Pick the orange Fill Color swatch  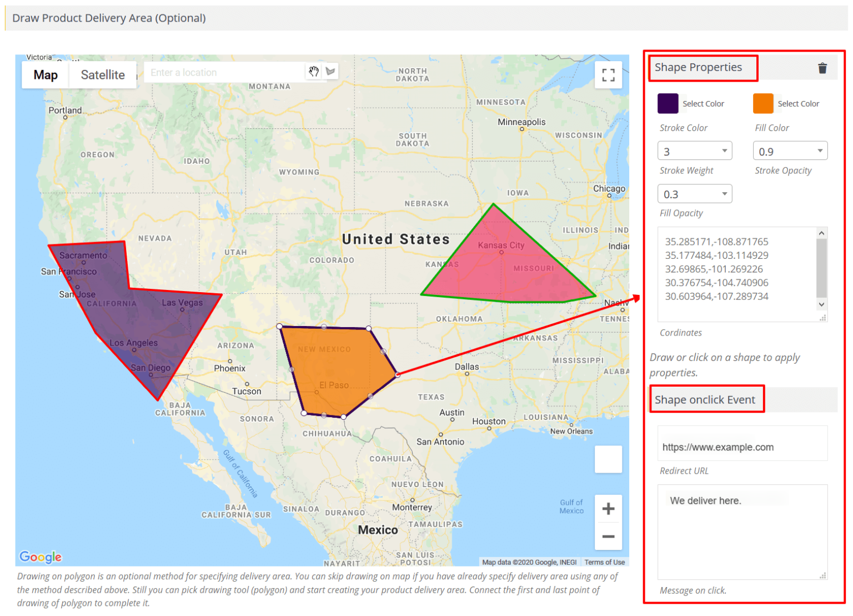tap(764, 103)
